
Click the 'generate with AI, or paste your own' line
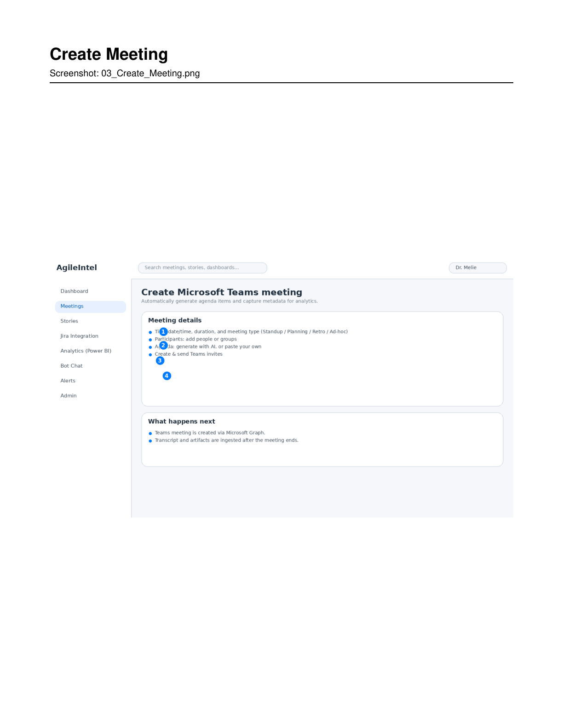208,347
